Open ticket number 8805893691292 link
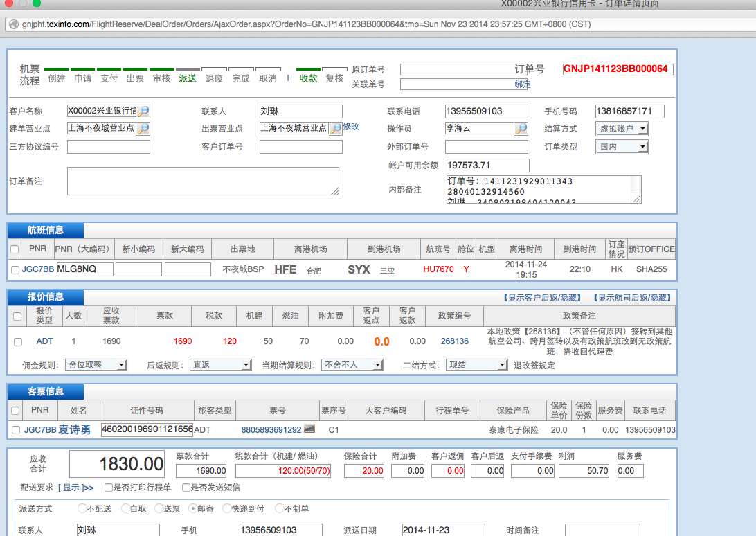 (271, 429)
